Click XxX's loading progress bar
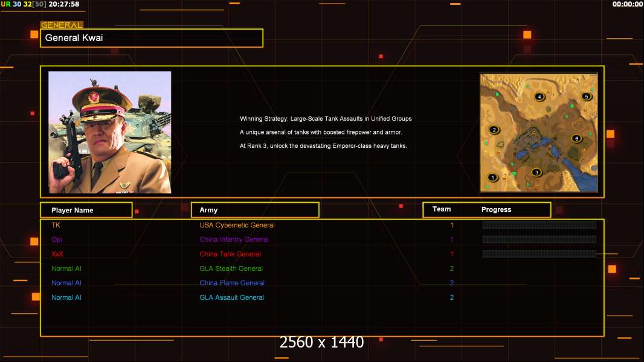Image resolution: width=644 pixels, height=362 pixels. (x=539, y=254)
